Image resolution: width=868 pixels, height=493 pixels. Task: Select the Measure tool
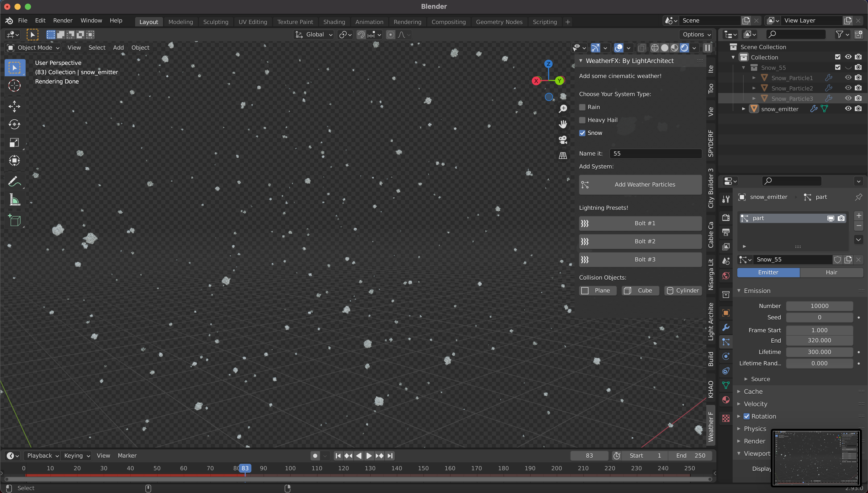pos(14,199)
